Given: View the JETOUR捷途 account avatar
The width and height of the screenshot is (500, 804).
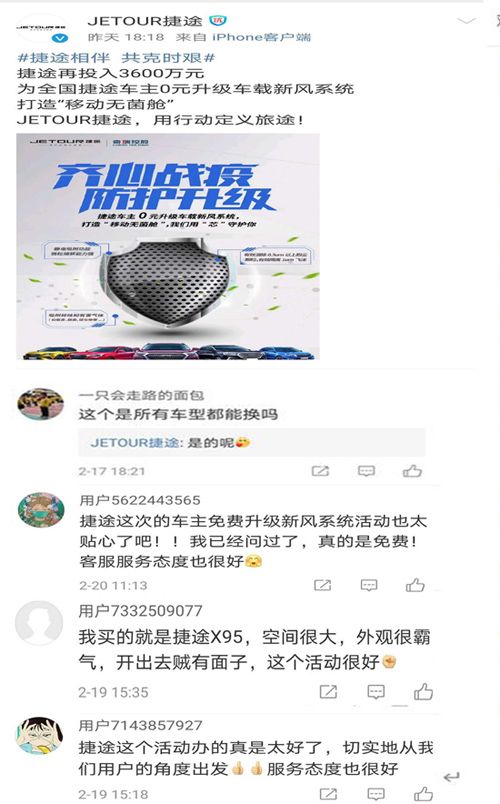Looking at the screenshot, I should coord(42,29).
